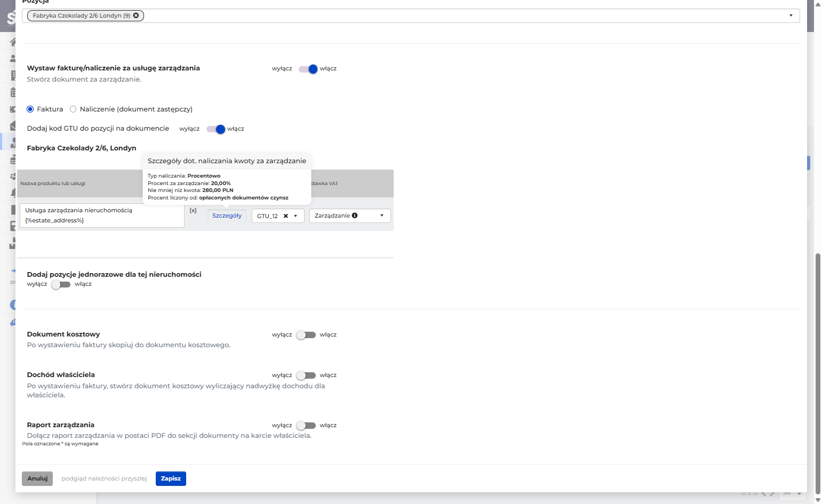Click the info icon next to Zarządzanie

coord(355,215)
